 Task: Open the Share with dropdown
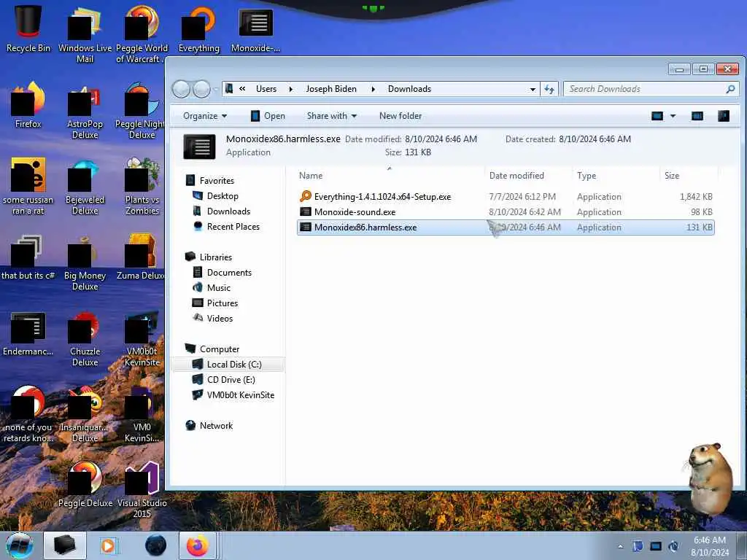tap(332, 116)
